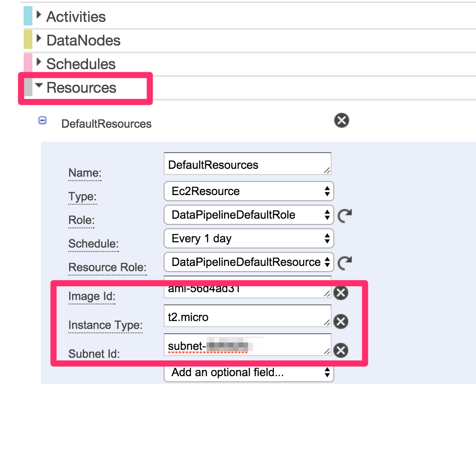Remove the Image Id field using its X icon
476x468 pixels.
341,293
